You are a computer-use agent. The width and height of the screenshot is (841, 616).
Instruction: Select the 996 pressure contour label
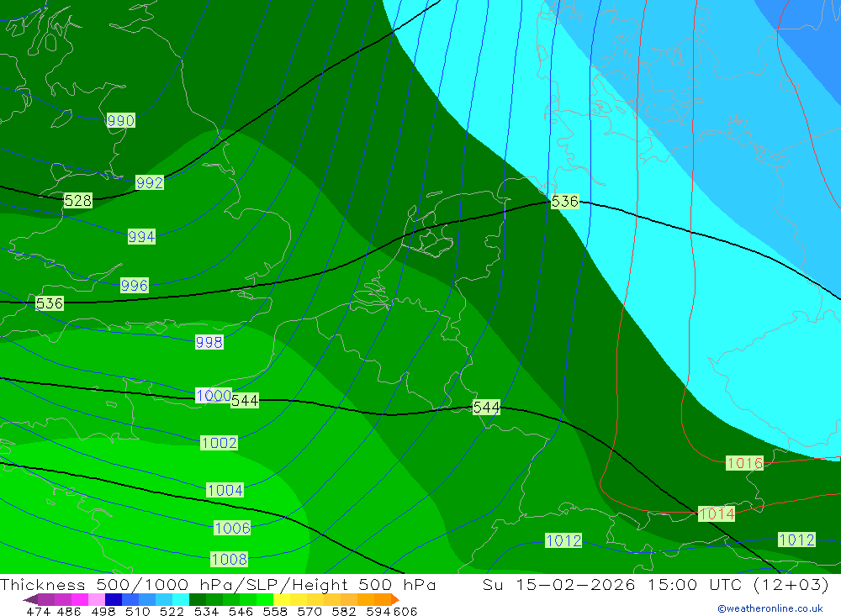[134, 285]
